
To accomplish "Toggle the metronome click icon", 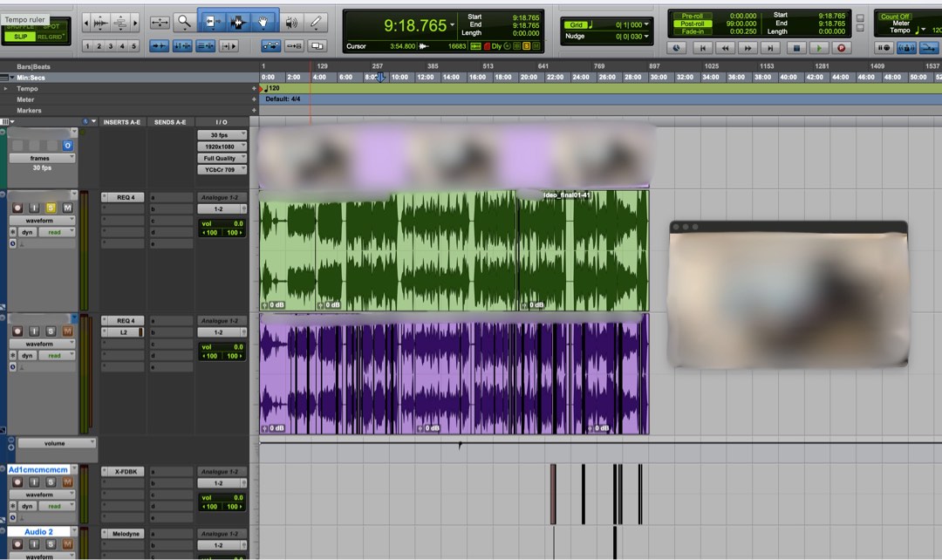I will 906,47.
